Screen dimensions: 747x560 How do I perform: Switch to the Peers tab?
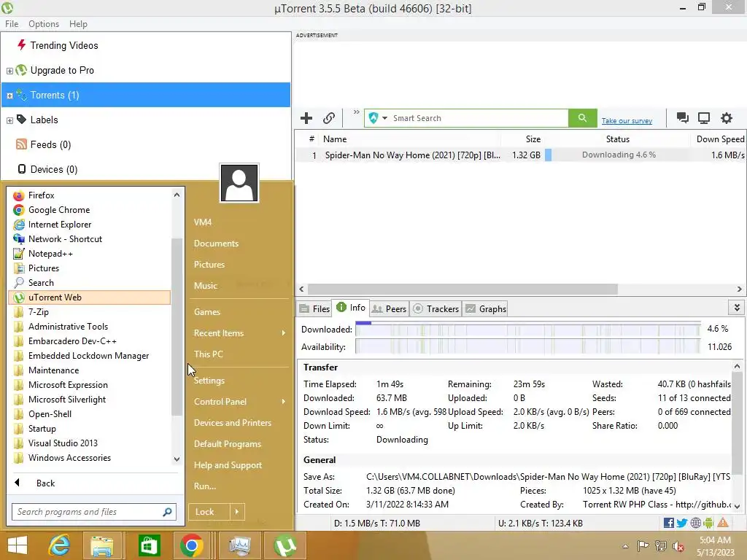[389, 309]
